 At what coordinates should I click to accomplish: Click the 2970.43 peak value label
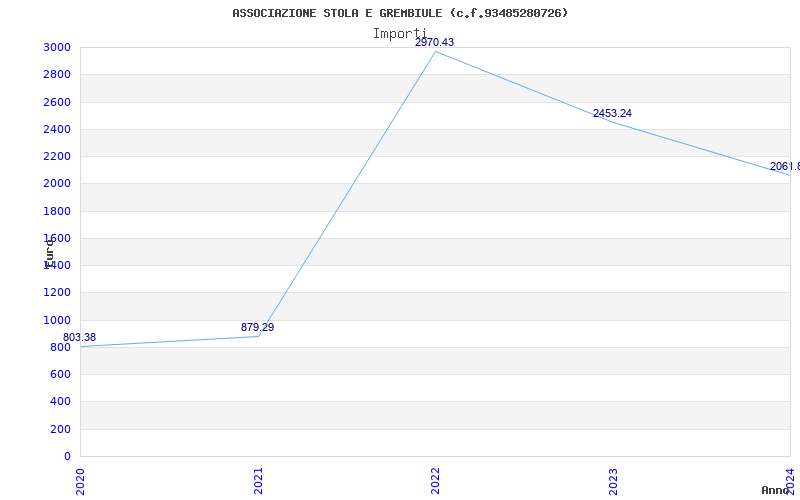click(x=434, y=43)
